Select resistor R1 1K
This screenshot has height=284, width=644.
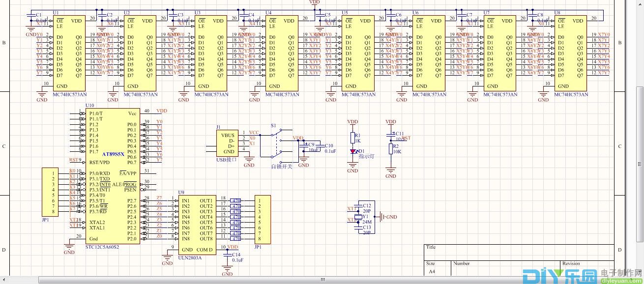pyautogui.click(x=352, y=137)
